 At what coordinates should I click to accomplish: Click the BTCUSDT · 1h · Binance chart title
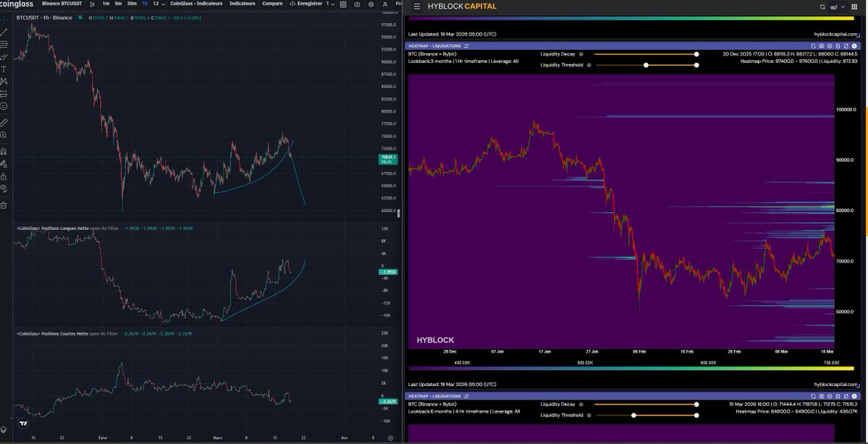(x=44, y=17)
